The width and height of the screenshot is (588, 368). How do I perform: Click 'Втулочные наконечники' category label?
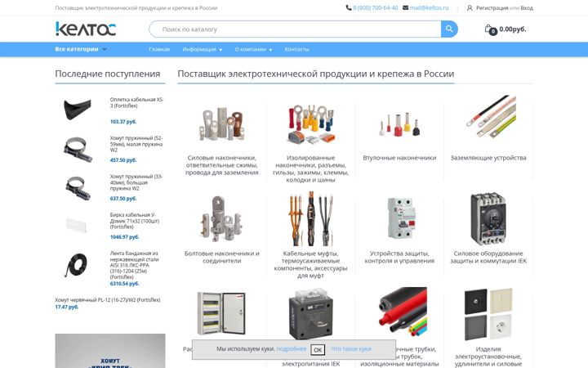(x=399, y=158)
